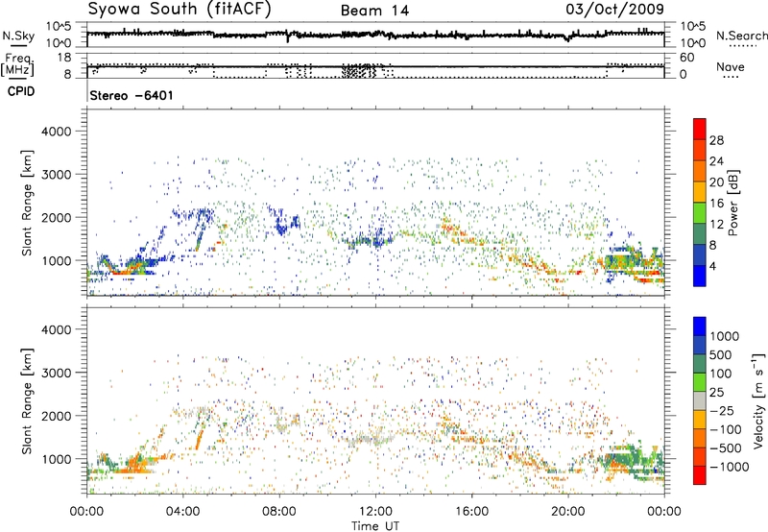Click the "N.Search" legend label
This screenshot has width=768, height=532.
[x=741, y=36]
